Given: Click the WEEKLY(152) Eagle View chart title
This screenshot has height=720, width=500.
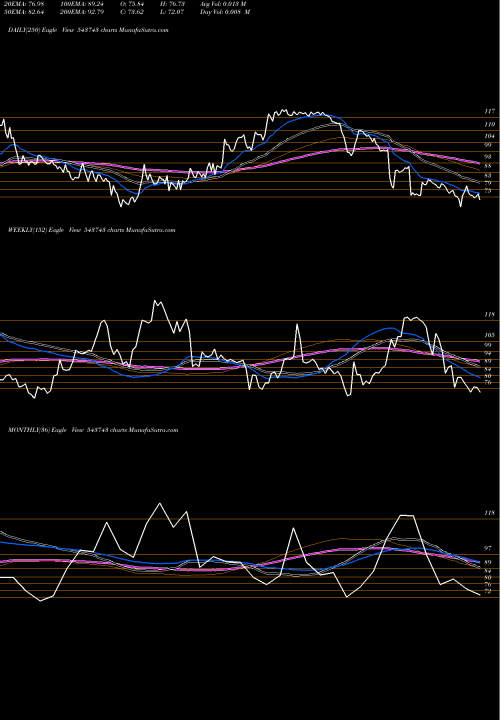Looking at the screenshot, I should 92,230.
